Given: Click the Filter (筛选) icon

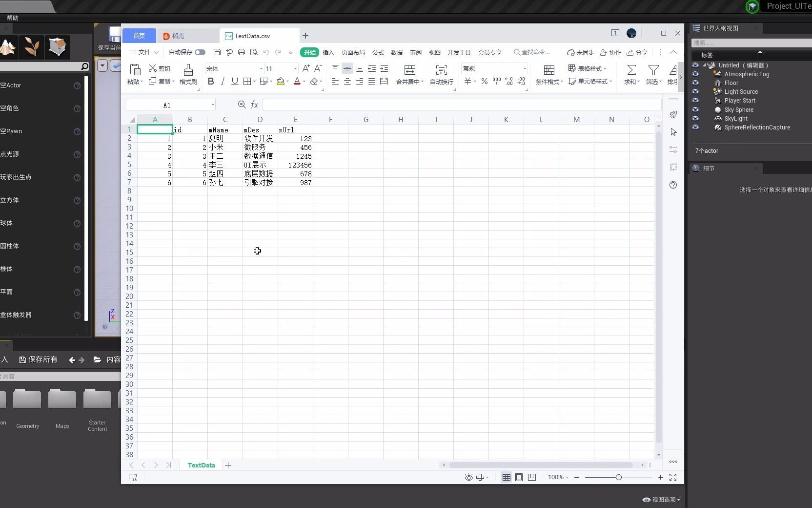Looking at the screenshot, I should (653, 74).
